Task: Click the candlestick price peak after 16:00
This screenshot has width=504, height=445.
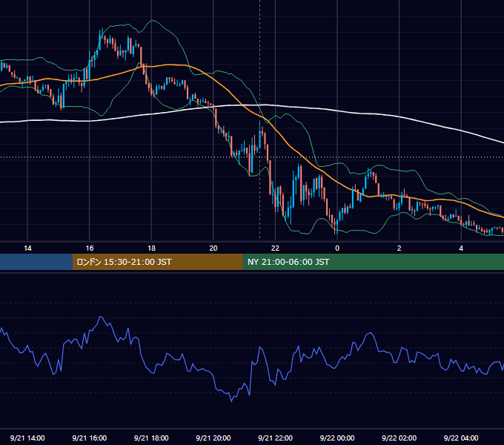Action: coord(102,30)
